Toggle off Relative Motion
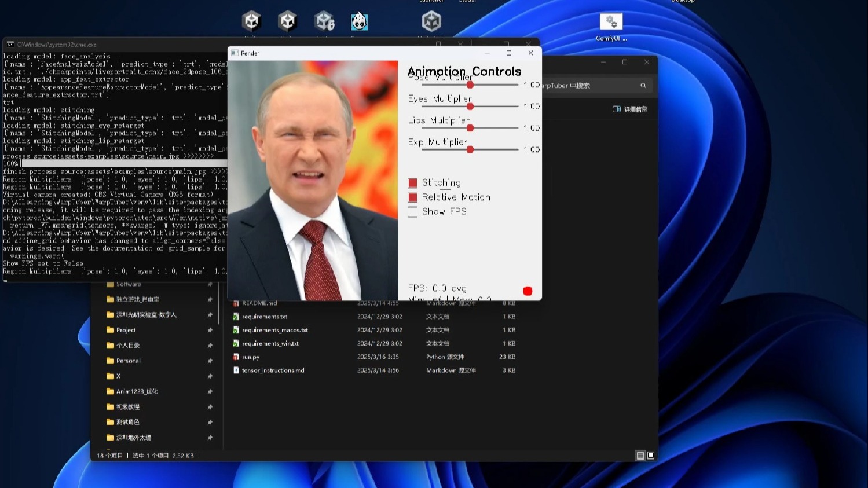The image size is (868, 488). coord(412,197)
